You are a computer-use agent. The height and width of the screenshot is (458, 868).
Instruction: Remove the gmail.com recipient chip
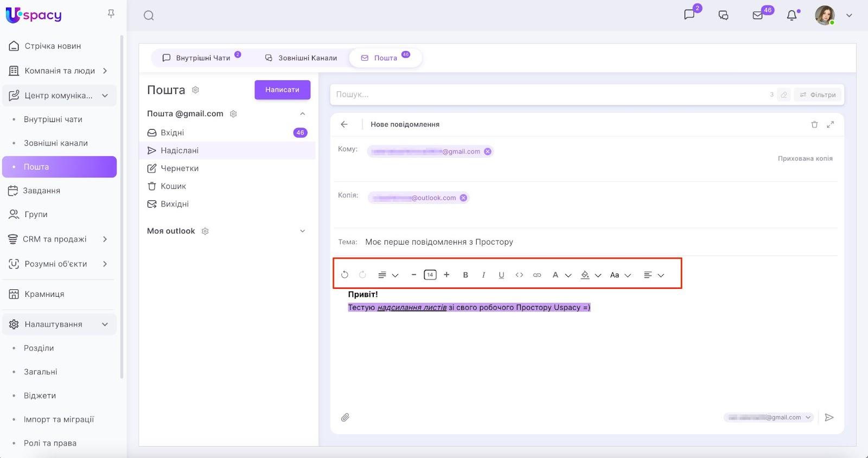click(488, 151)
